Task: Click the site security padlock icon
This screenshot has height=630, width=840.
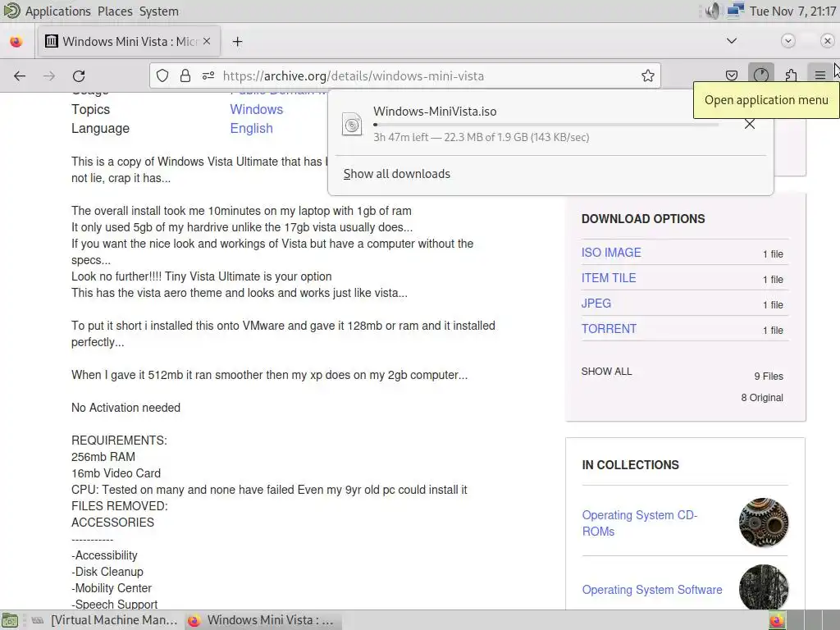Action: coord(185,76)
